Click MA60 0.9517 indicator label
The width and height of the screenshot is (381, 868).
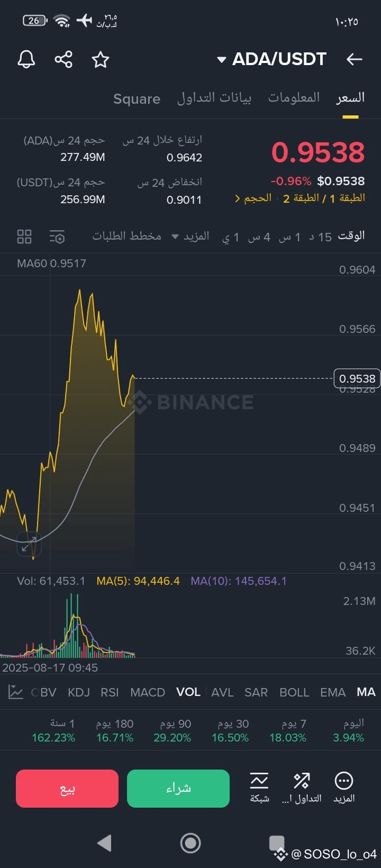click(51, 264)
